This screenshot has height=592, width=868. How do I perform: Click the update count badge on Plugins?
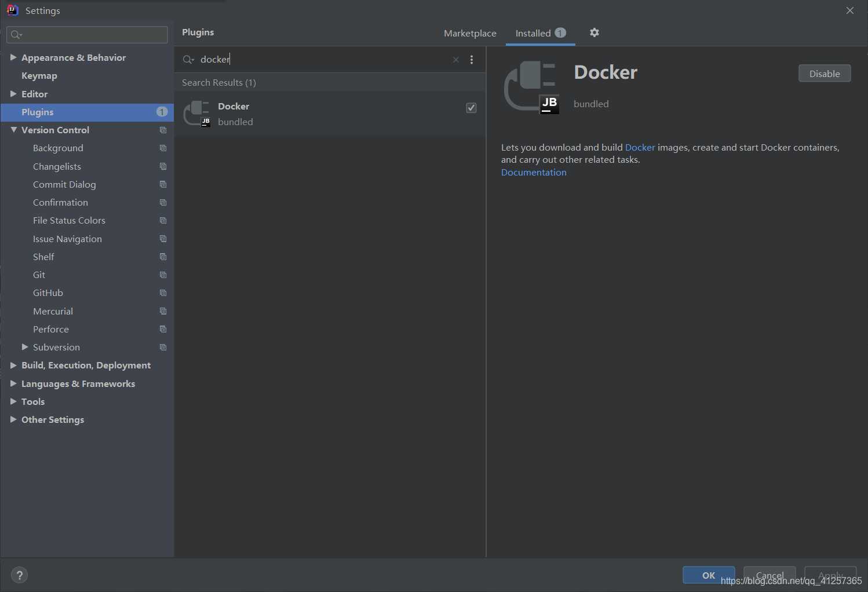click(x=162, y=112)
